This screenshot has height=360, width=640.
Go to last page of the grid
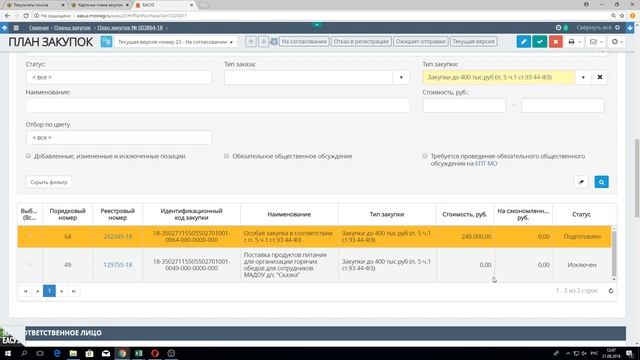pyautogui.click(x=73, y=291)
